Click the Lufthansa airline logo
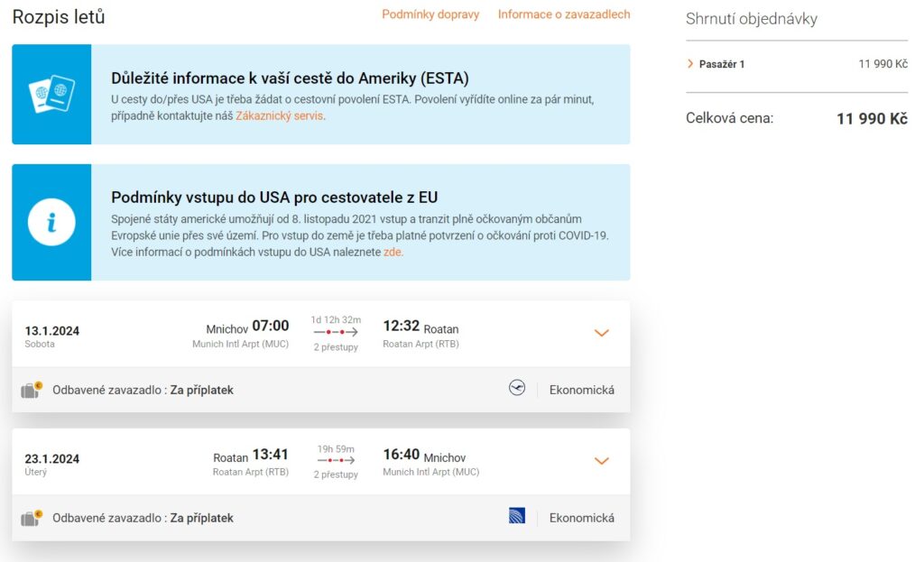924x562 pixels. click(517, 389)
